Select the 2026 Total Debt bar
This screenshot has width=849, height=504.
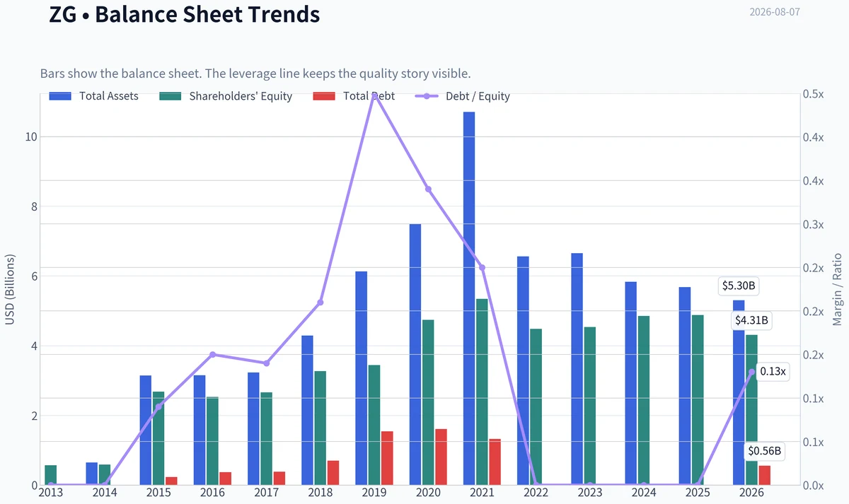coord(764,475)
